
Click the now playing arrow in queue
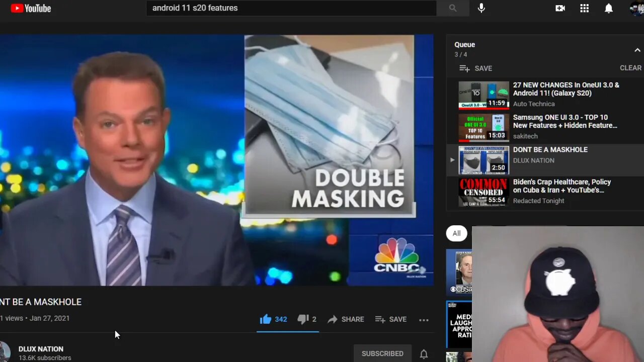pos(452,160)
